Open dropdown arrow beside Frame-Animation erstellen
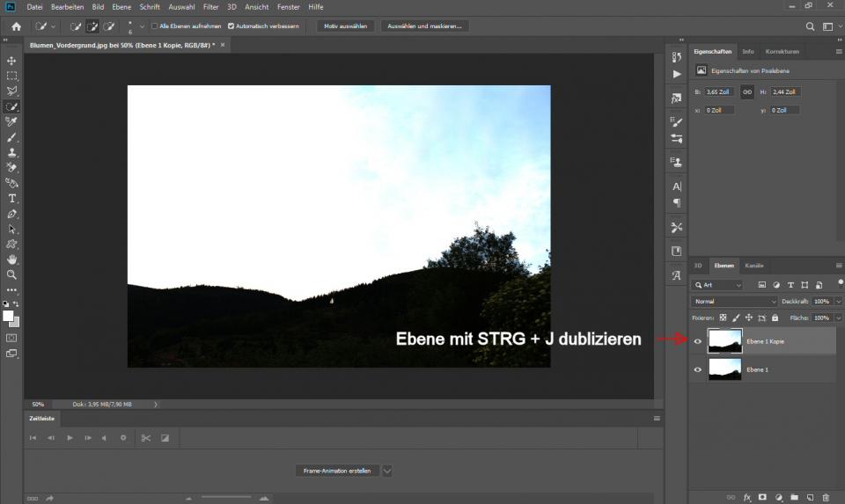This screenshot has height=504, width=845. (x=387, y=471)
